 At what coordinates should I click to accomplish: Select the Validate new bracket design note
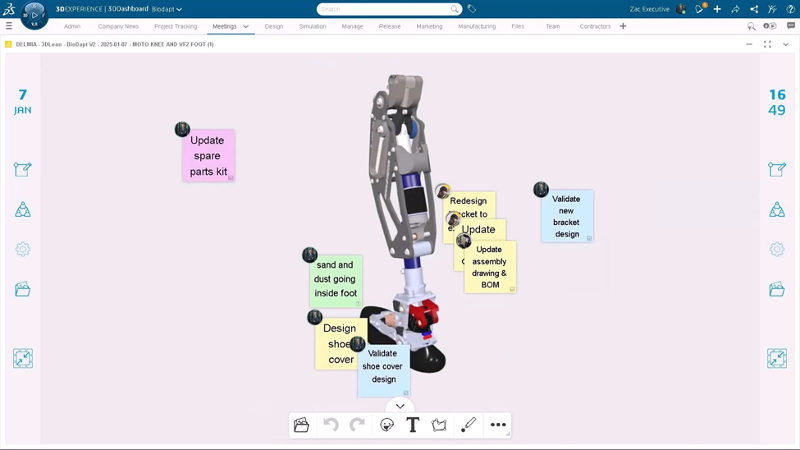(x=567, y=216)
